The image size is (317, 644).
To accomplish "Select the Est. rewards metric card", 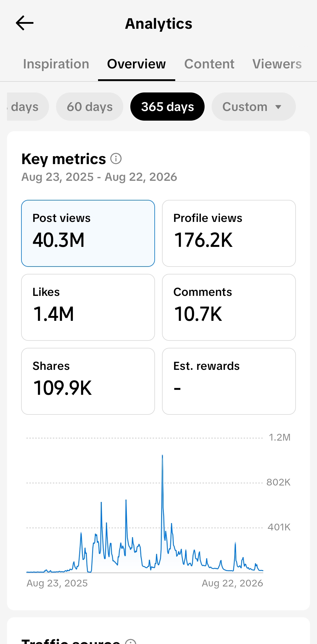I will [x=229, y=381].
